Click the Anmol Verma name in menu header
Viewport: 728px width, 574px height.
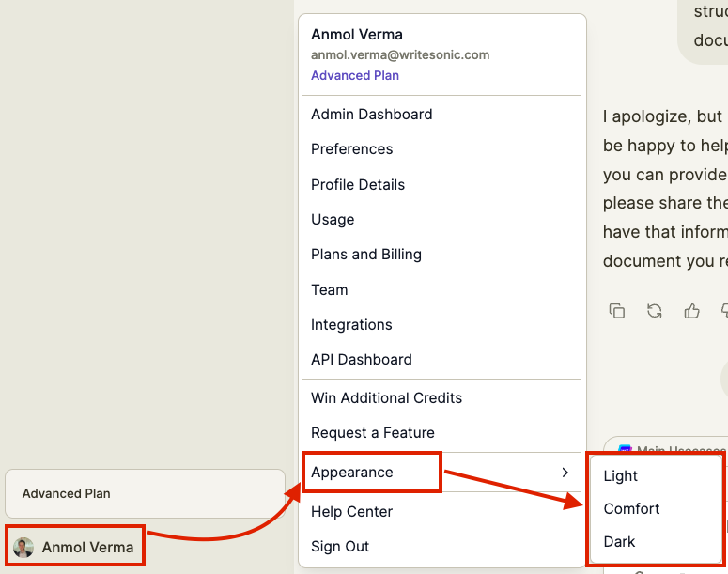(357, 35)
